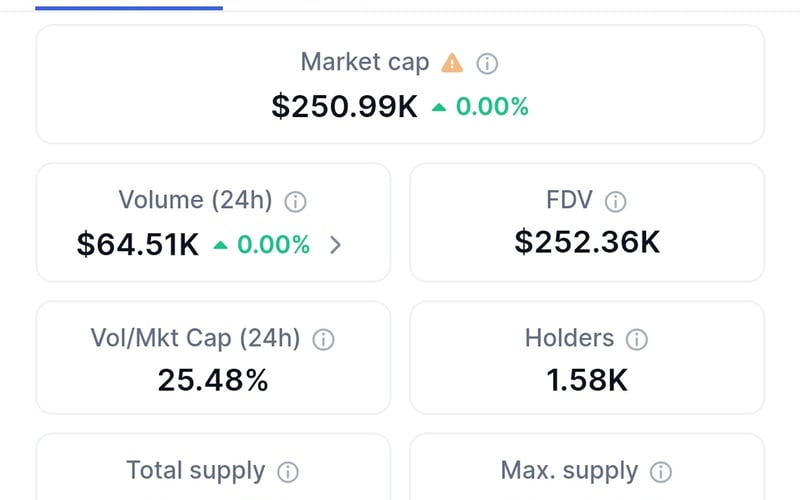The width and height of the screenshot is (800, 500).
Task: Click the Holders label text
Action: 569,338
